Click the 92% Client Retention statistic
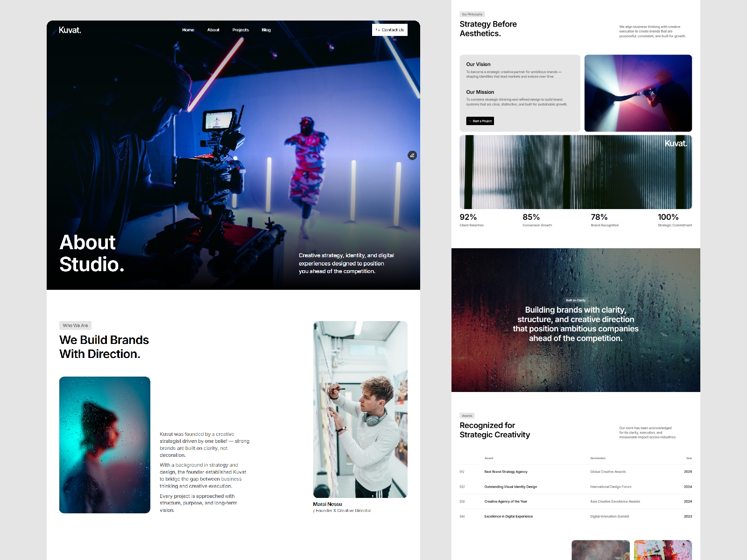747x560 pixels. point(471,220)
